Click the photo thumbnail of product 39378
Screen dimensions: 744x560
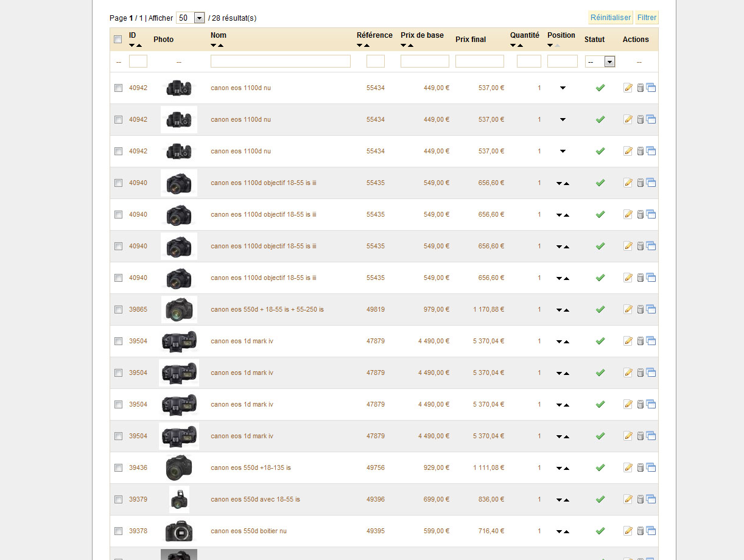pyautogui.click(x=179, y=531)
